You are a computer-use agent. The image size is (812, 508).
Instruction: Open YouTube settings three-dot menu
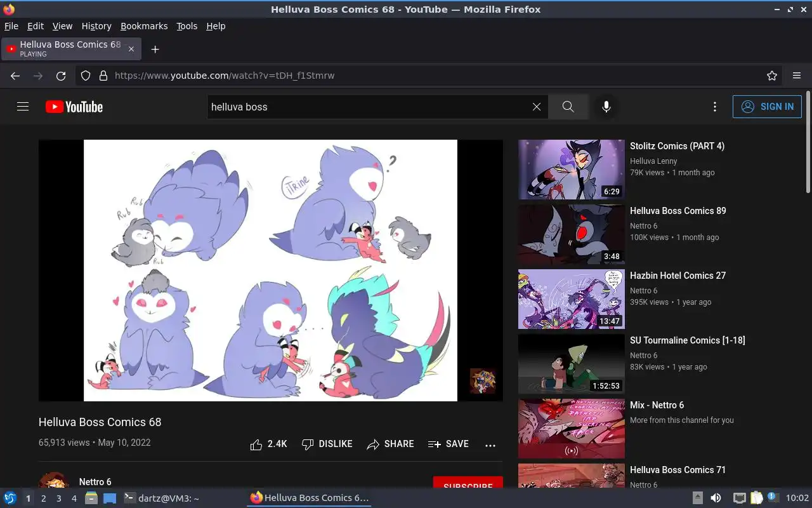(715, 107)
